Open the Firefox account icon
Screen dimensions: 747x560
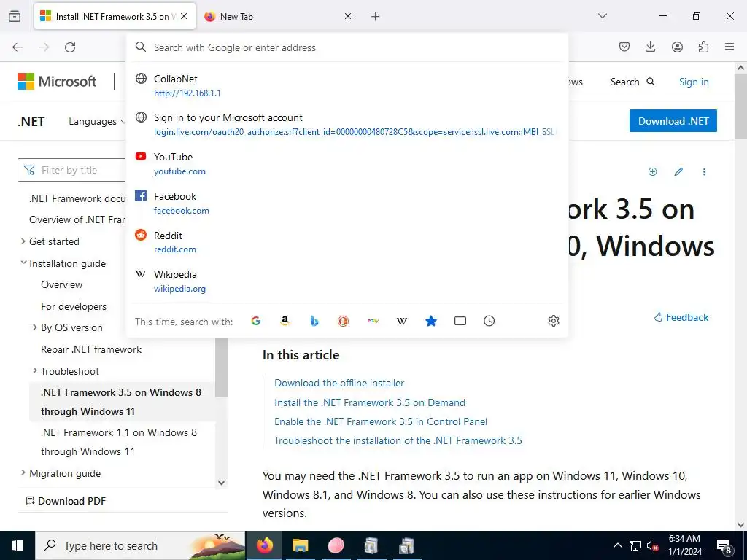tap(677, 47)
